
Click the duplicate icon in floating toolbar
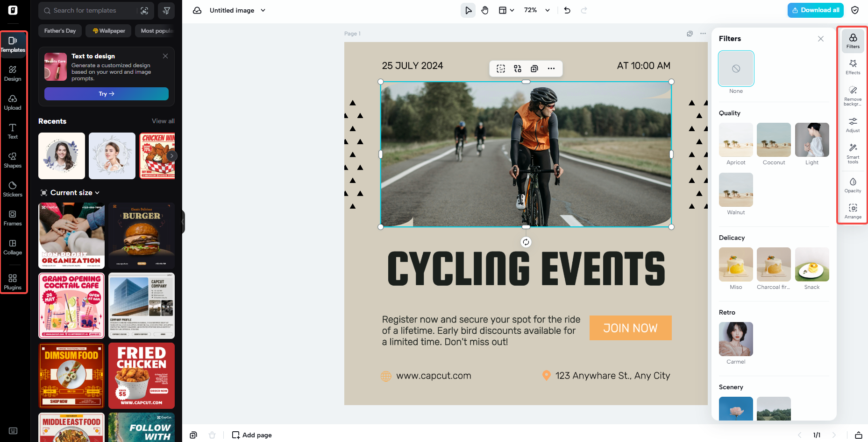pyautogui.click(x=534, y=69)
